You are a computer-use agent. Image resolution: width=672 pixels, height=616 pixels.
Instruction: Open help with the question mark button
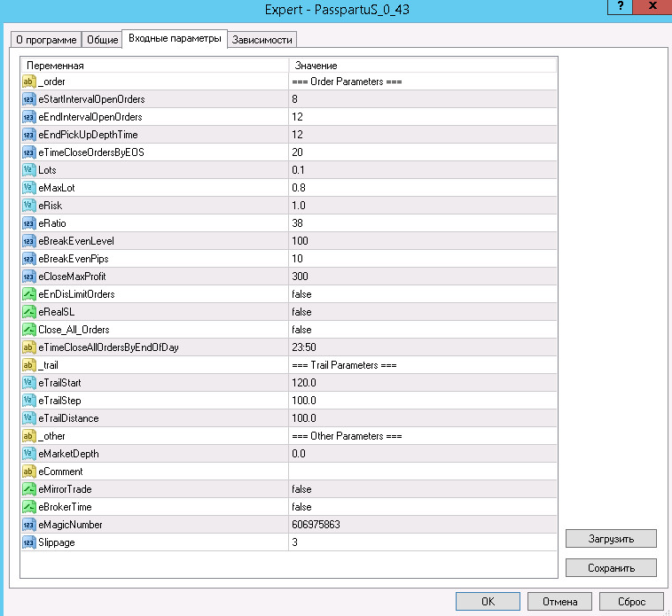pos(620,6)
